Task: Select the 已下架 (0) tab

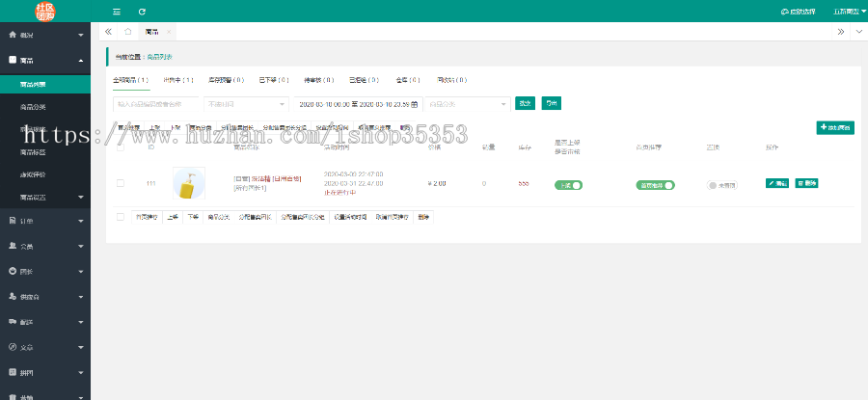Action: click(x=274, y=80)
